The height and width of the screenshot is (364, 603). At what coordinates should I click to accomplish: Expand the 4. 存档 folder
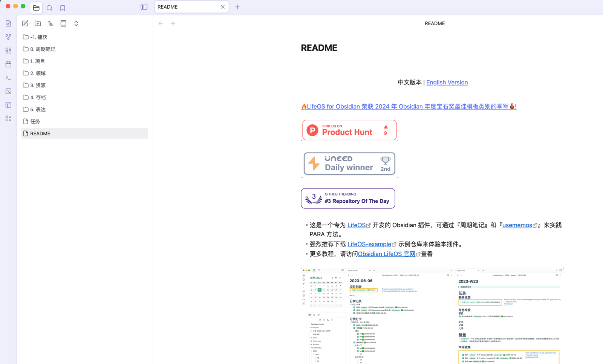click(84, 97)
